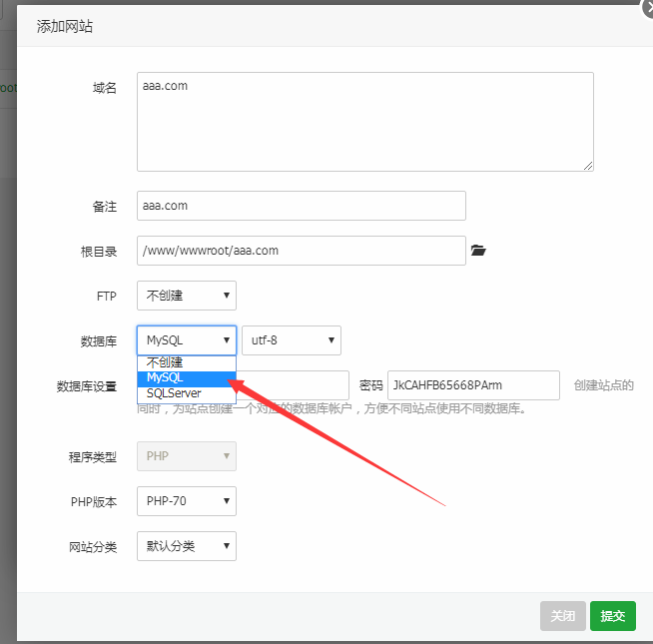The width and height of the screenshot is (653, 644).
Task: Click the database username field under the dropdown list
Action: point(293,385)
